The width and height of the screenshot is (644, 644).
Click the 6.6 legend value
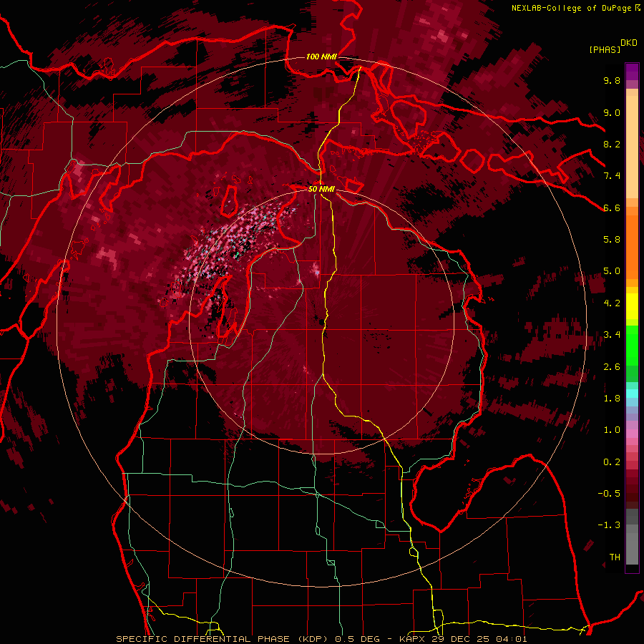pos(612,208)
